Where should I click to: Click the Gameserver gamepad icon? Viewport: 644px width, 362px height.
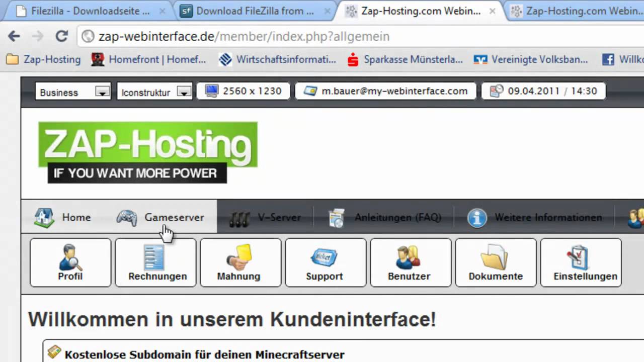point(127,218)
